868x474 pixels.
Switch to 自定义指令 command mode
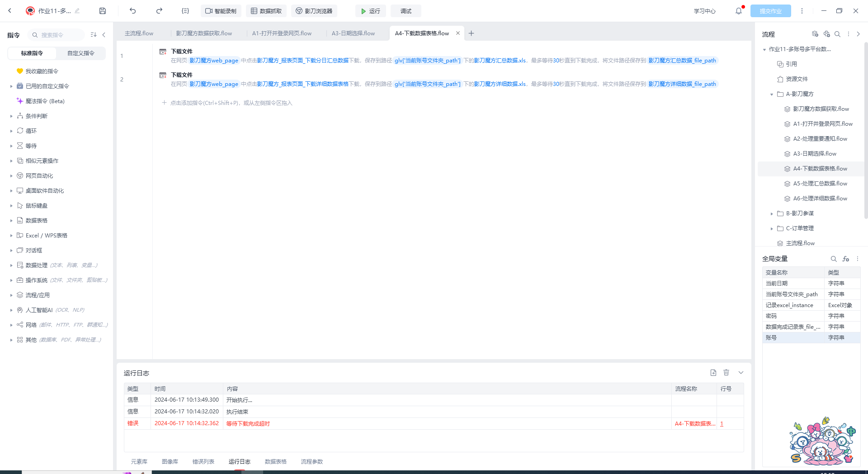coord(81,53)
